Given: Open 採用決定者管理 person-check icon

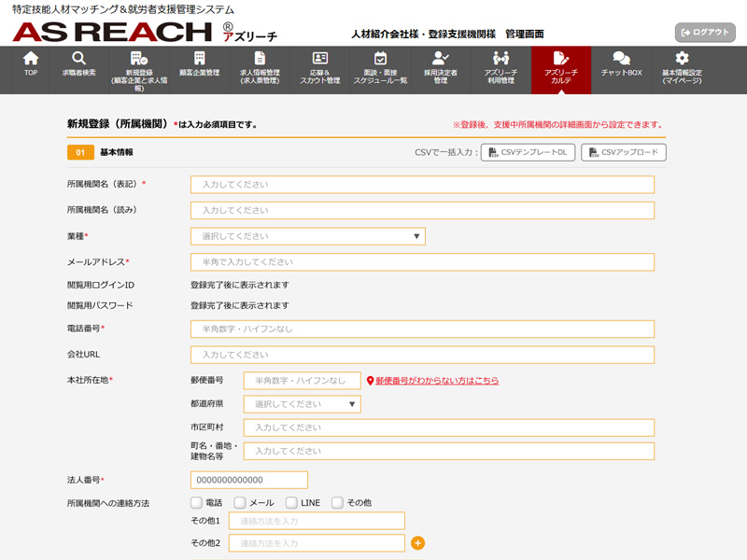Looking at the screenshot, I should 440,58.
